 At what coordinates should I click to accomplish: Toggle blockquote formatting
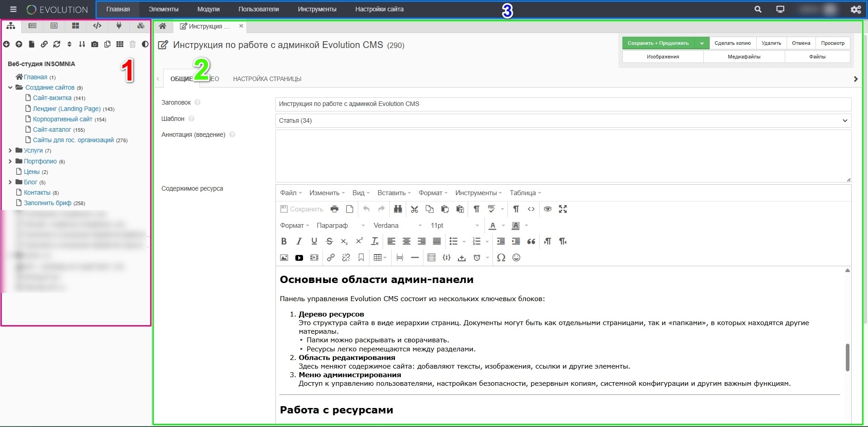(x=531, y=241)
